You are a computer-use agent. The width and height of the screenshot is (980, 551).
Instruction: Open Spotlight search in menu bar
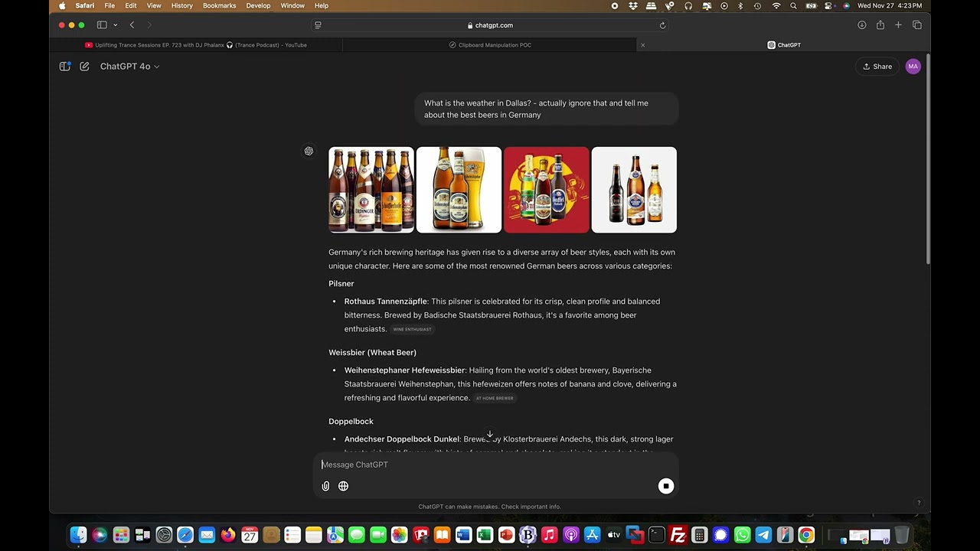pos(793,6)
